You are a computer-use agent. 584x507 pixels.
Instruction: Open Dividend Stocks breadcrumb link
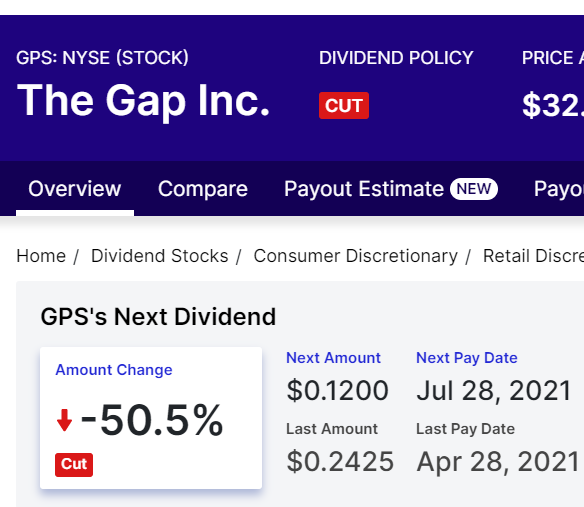coord(159,256)
